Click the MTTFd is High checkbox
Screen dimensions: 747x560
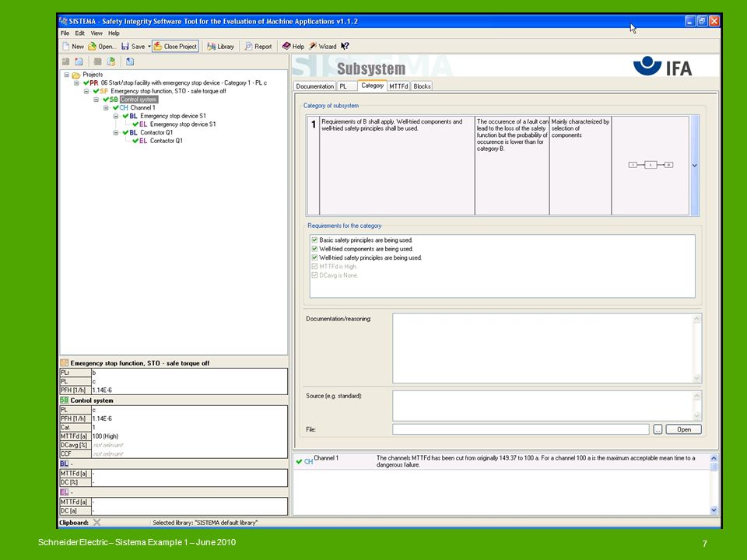click(314, 266)
